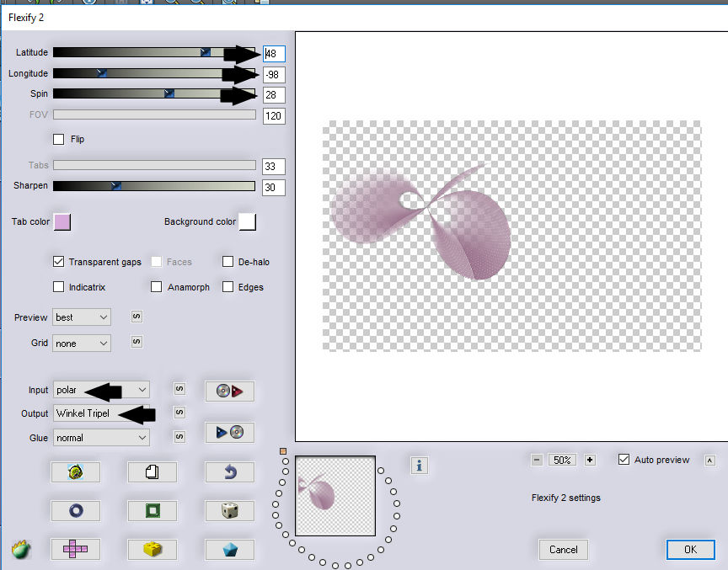Screen dimensions: 728x570
Task: Open the Grid dropdown
Action: click(82, 344)
